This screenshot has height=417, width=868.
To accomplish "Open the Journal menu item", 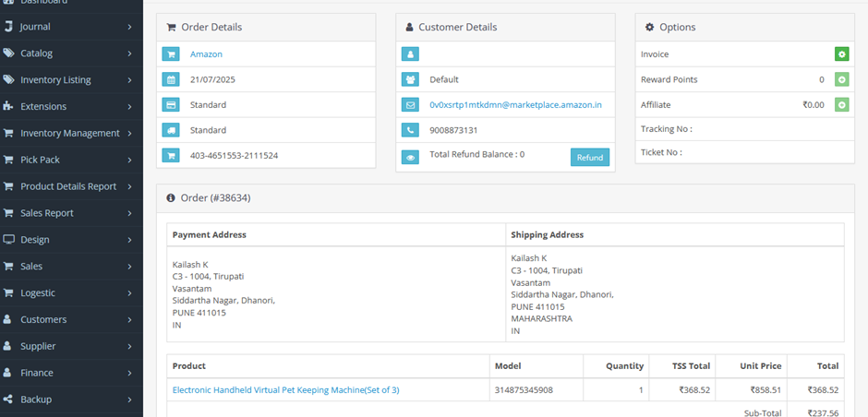I will pyautogui.click(x=69, y=27).
